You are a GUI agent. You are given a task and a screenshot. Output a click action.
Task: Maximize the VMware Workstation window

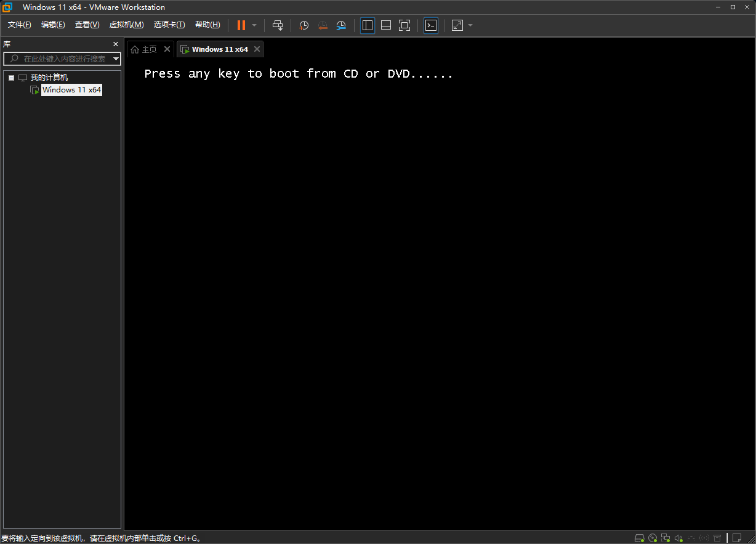tap(733, 7)
